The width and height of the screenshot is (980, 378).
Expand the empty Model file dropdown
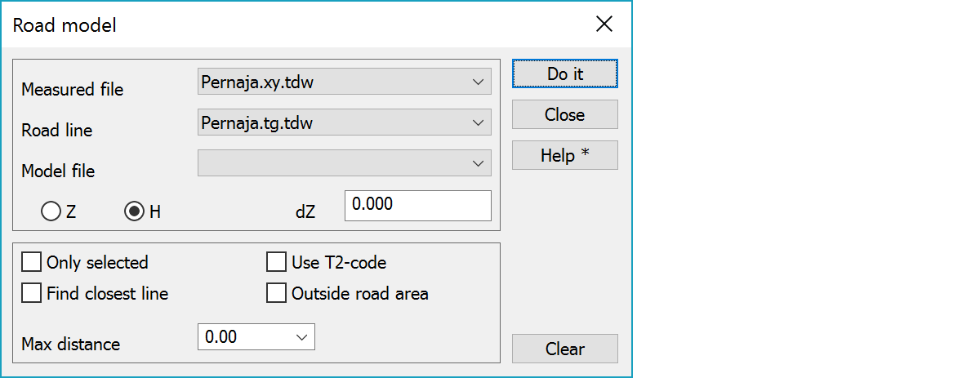478,163
